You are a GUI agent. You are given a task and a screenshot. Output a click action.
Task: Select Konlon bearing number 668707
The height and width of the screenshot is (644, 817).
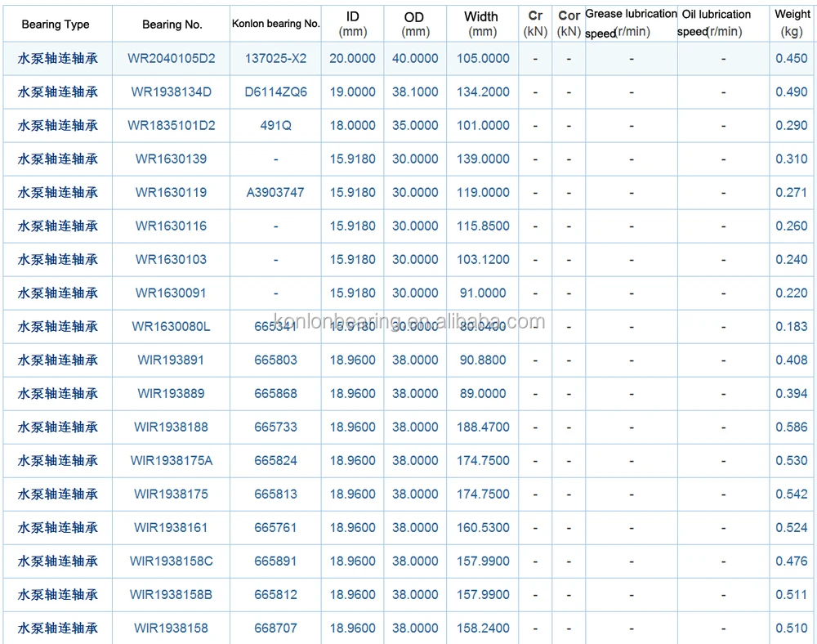(x=276, y=628)
